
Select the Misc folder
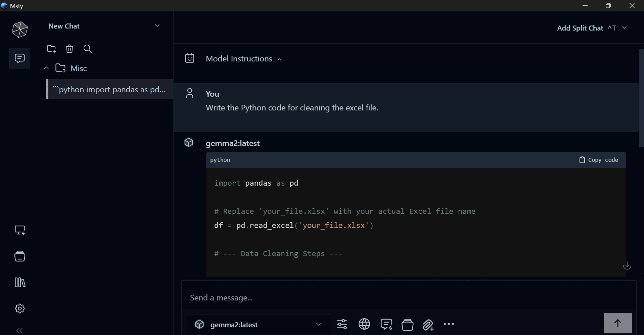point(71,68)
